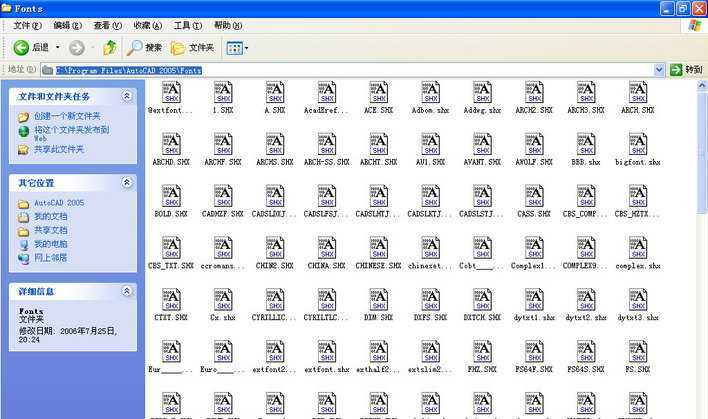The height and width of the screenshot is (419, 708).
Task: Select the bigfont.shx file icon
Action: (x=638, y=144)
